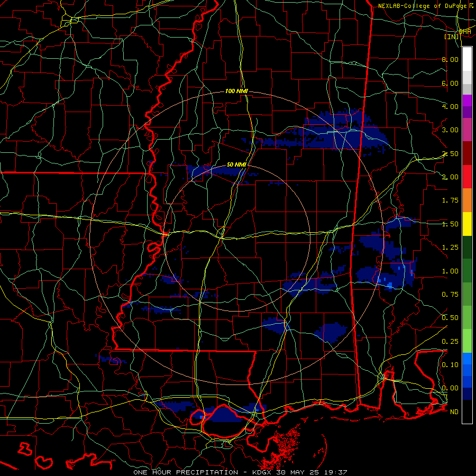Pick the dark purple swatch in color scale

tap(467, 112)
